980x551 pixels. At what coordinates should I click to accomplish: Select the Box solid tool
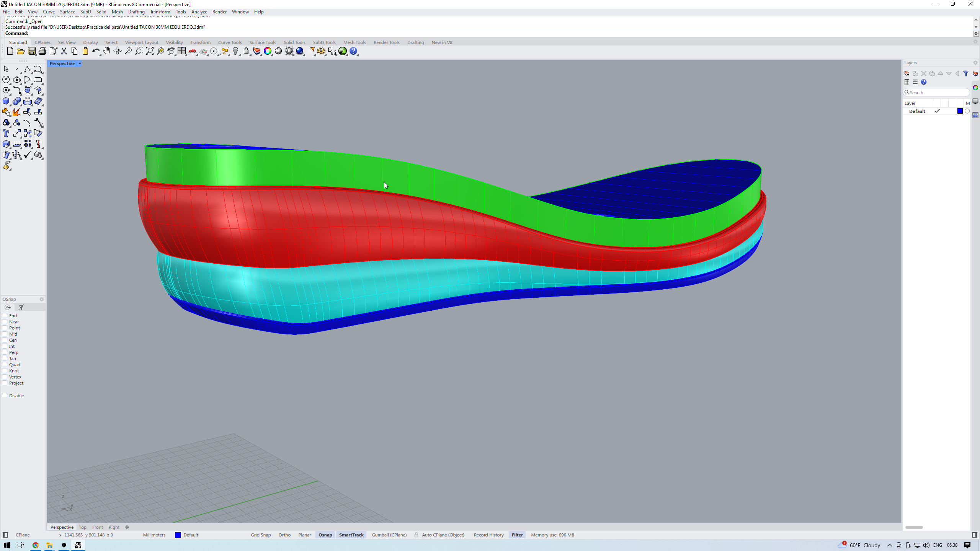pos(6,101)
